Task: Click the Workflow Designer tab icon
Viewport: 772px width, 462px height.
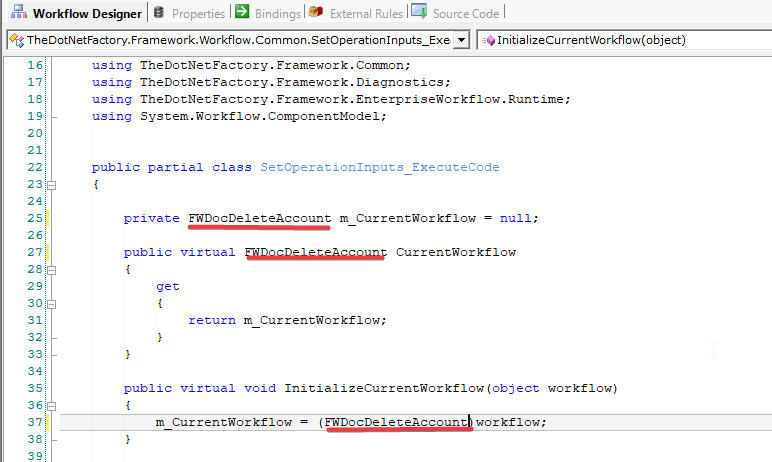Action: coord(19,12)
